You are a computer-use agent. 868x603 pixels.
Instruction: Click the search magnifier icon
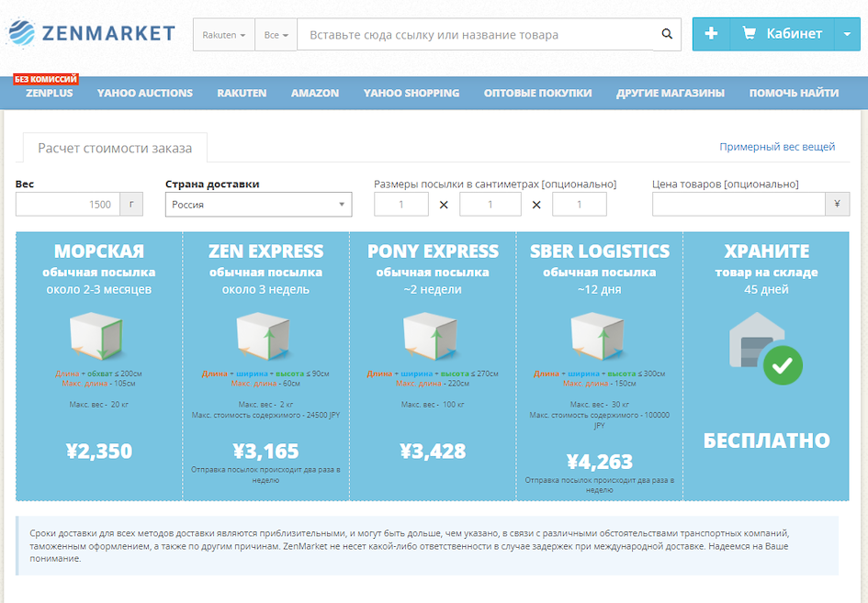pyautogui.click(x=667, y=34)
